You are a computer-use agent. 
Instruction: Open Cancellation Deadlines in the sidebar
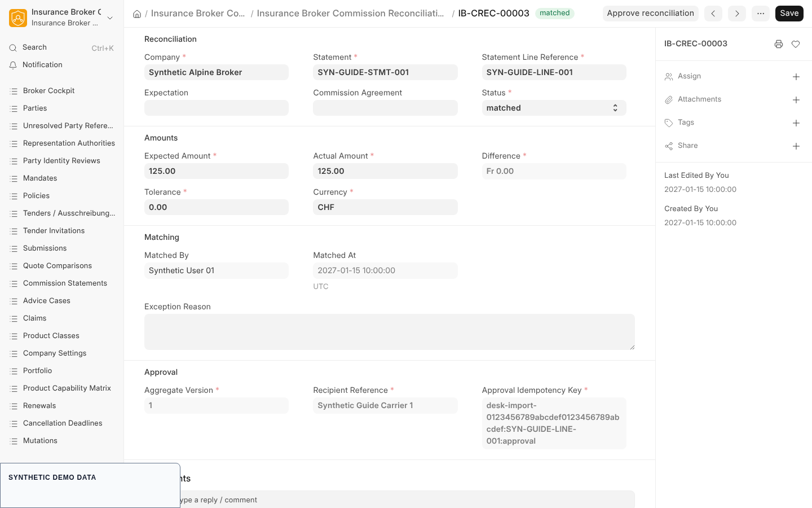(62, 423)
